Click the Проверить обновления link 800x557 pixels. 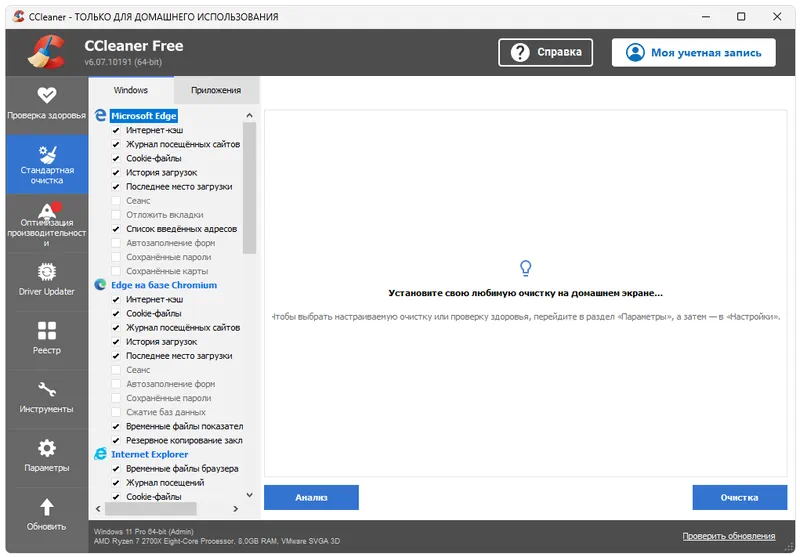(x=734, y=536)
